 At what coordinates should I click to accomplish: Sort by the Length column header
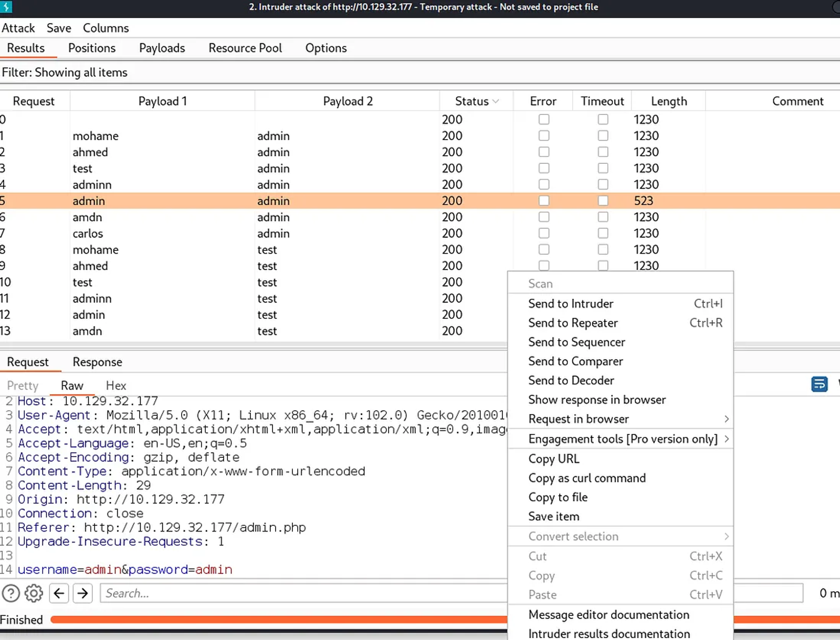click(x=668, y=101)
